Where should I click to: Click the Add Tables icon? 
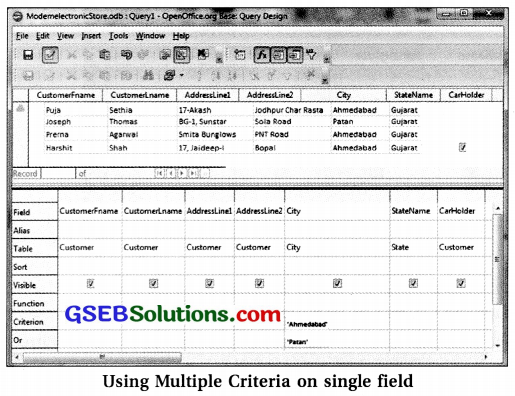pyautogui.click(x=239, y=55)
